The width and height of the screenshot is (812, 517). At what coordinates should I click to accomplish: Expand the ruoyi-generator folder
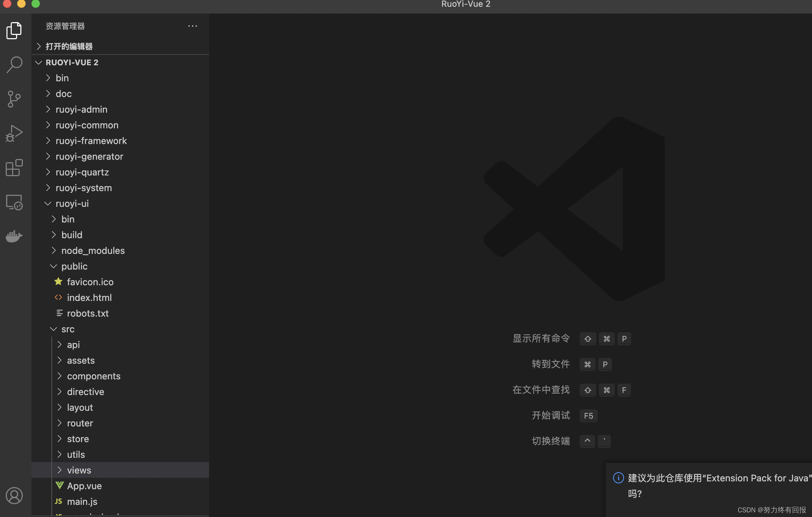click(120, 157)
